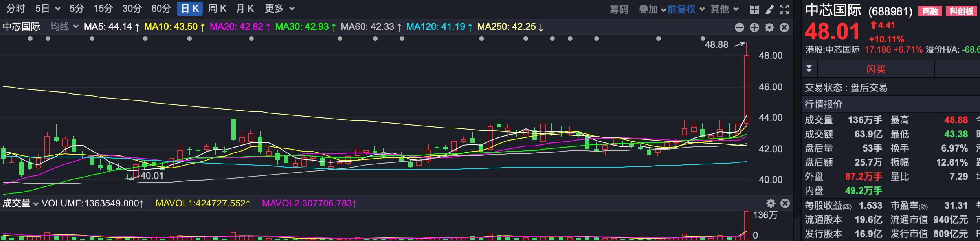Viewport: 980px width, 241px height.
Task: Close the volume indicator panel
Action: pyautogui.click(x=785, y=203)
